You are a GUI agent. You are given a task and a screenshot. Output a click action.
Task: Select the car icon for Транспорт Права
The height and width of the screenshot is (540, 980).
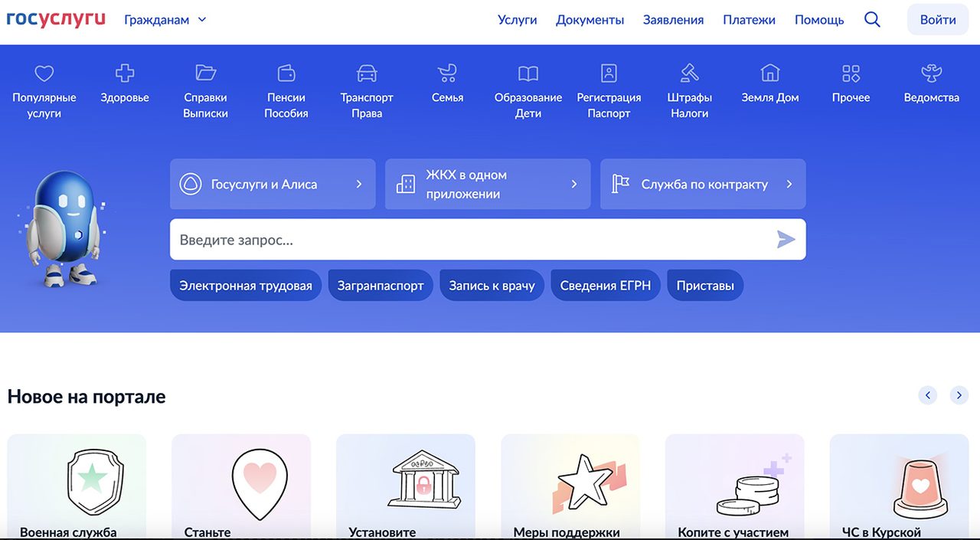tap(367, 74)
